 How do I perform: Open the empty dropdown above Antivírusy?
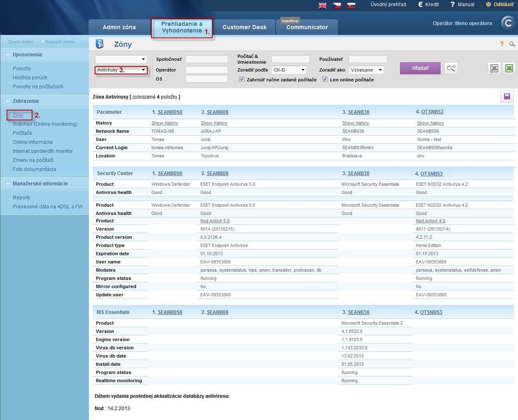[x=121, y=59]
